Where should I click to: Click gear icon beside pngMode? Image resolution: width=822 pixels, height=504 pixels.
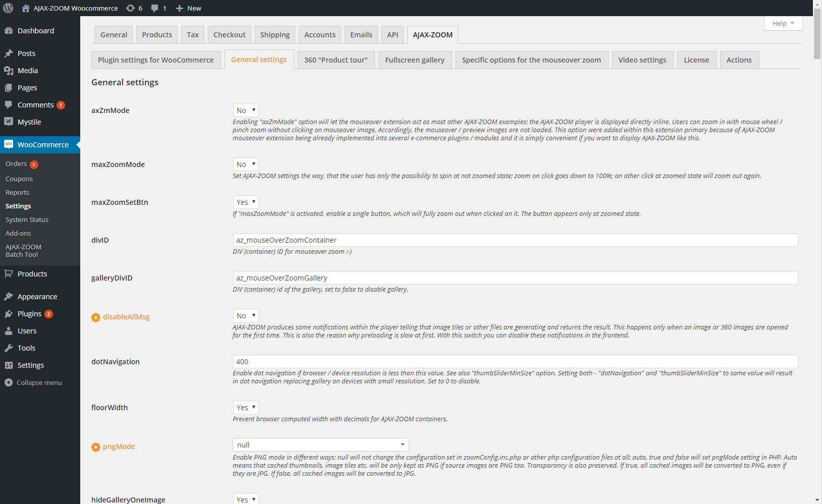point(96,447)
